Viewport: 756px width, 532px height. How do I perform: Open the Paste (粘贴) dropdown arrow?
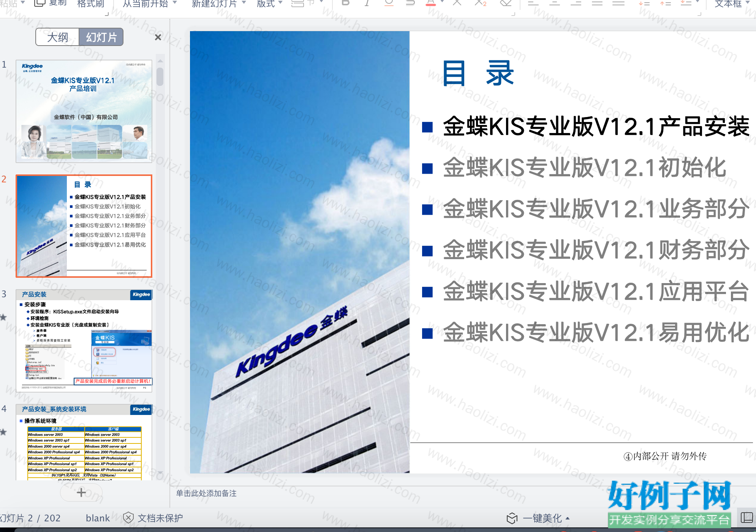(23, 3)
